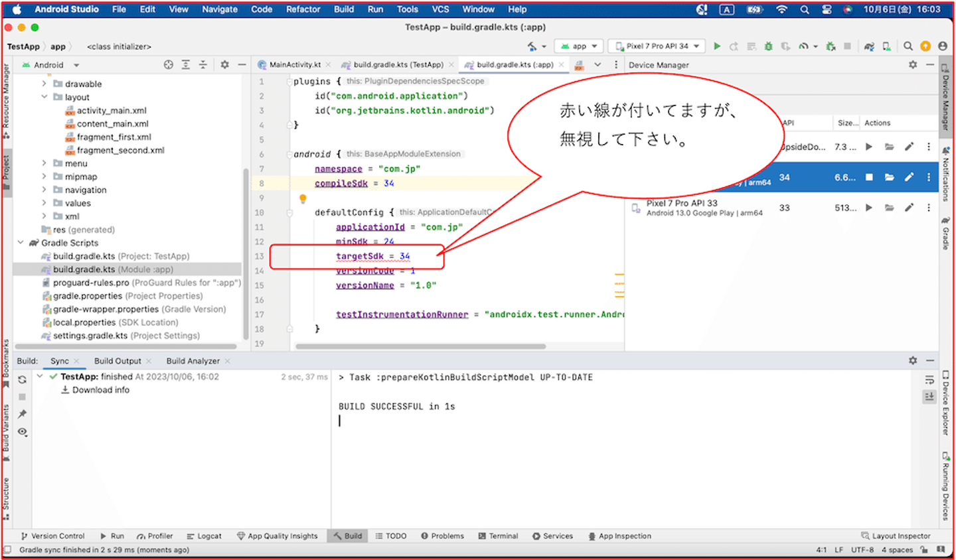Viewport: 956px width, 560px height.
Task: Stop the running API 34 emulator
Action: point(868,177)
